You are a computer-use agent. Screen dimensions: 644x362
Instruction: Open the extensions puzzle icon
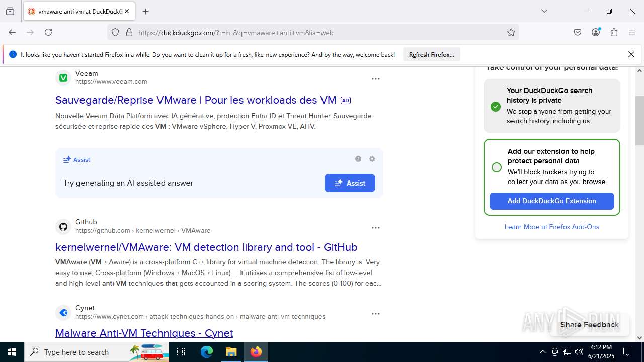coord(614,32)
